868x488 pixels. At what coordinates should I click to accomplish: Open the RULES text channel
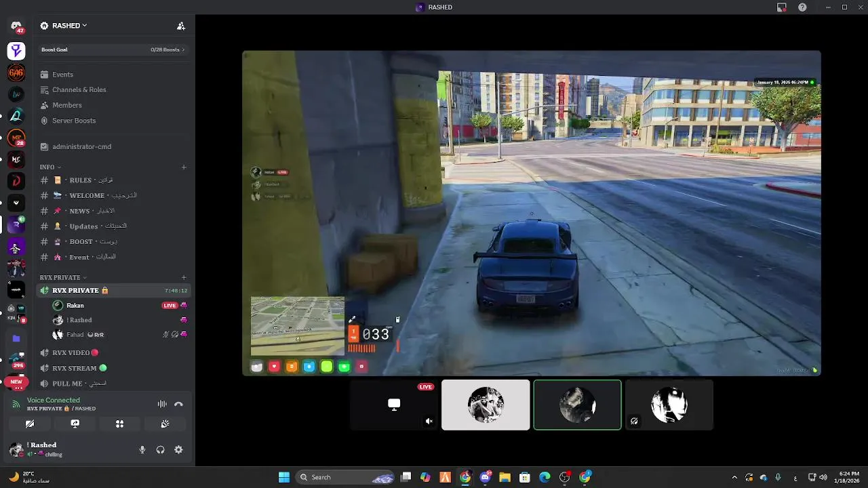tap(114, 180)
